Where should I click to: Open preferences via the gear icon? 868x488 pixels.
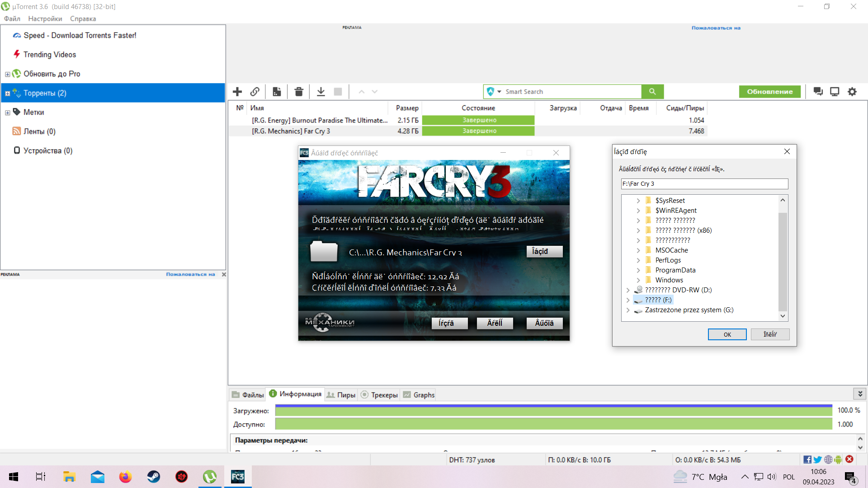coord(852,92)
